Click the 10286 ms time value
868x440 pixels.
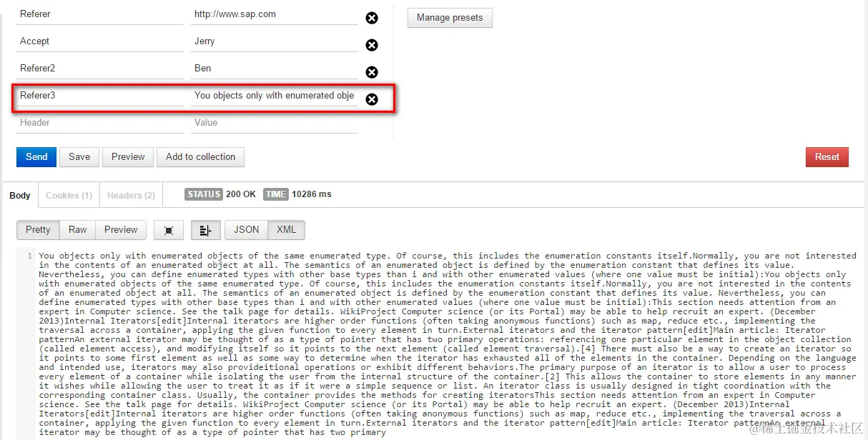coord(312,194)
